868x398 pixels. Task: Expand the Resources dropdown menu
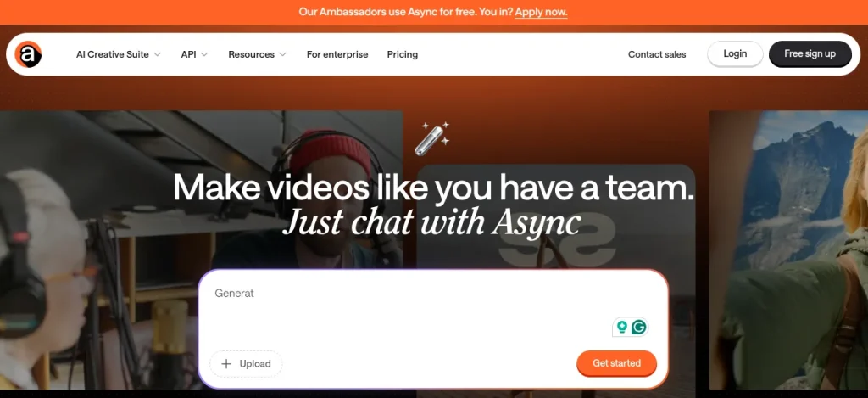click(x=258, y=54)
